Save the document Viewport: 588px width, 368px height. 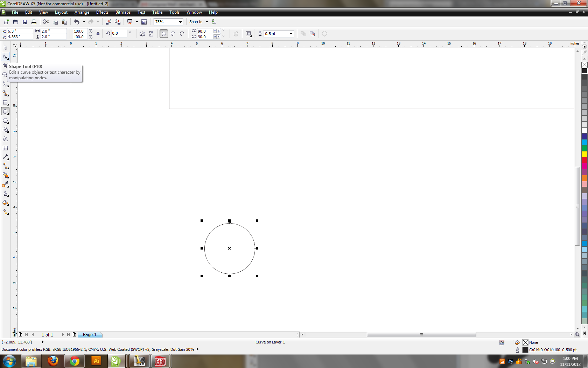coord(25,22)
